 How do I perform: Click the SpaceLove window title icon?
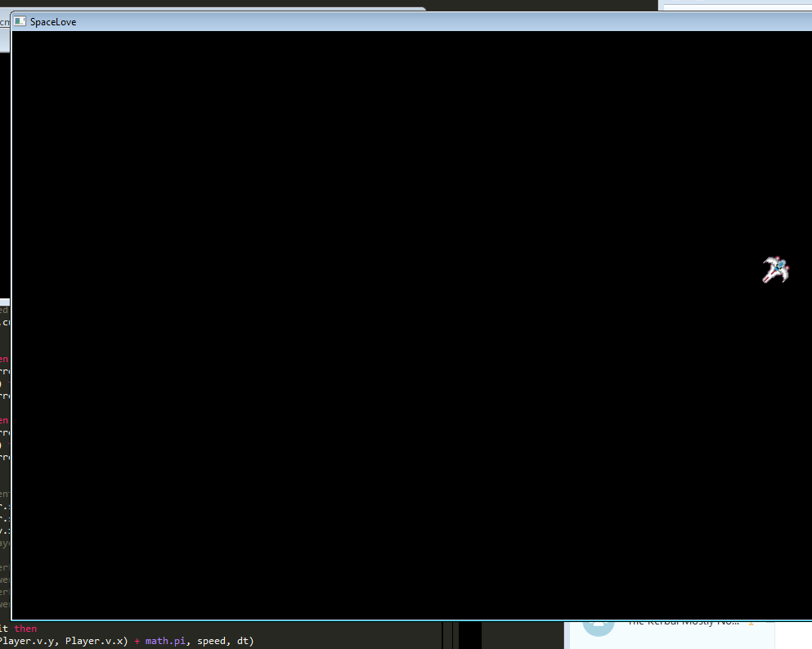pyautogui.click(x=20, y=21)
